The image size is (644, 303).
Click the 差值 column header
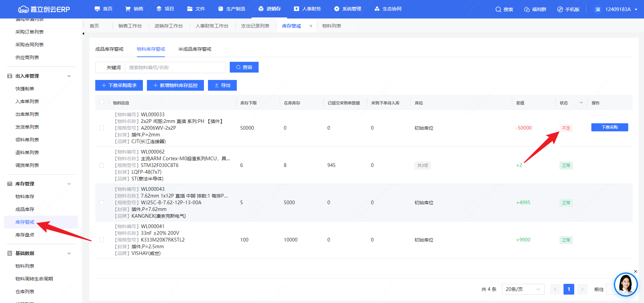pyautogui.click(x=520, y=103)
